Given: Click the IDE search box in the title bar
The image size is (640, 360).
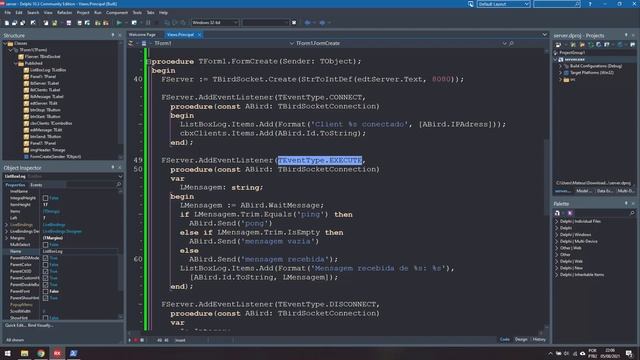Looking at the screenshot, I should (x=557, y=4).
